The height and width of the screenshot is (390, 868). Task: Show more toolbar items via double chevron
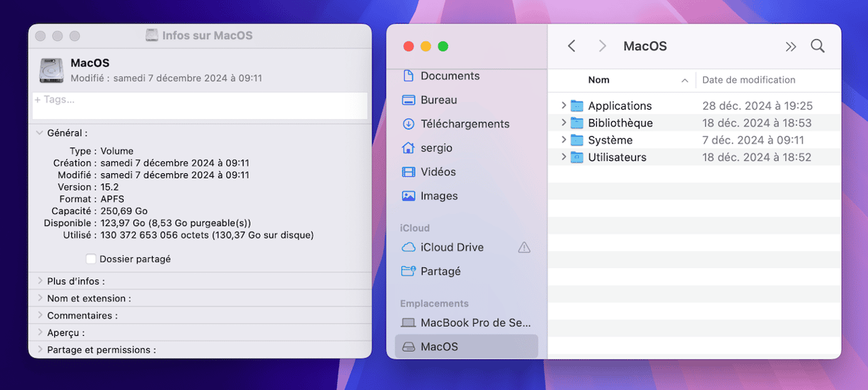(x=790, y=46)
